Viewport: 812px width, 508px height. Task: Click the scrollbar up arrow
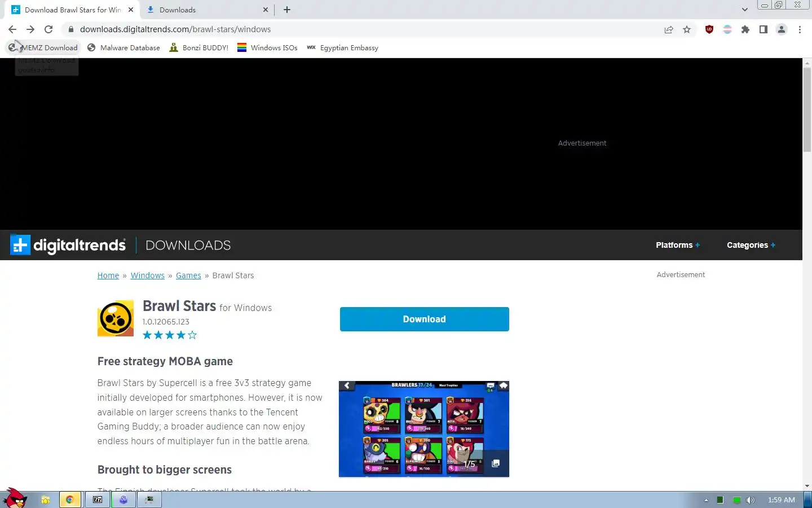pos(807,62)
